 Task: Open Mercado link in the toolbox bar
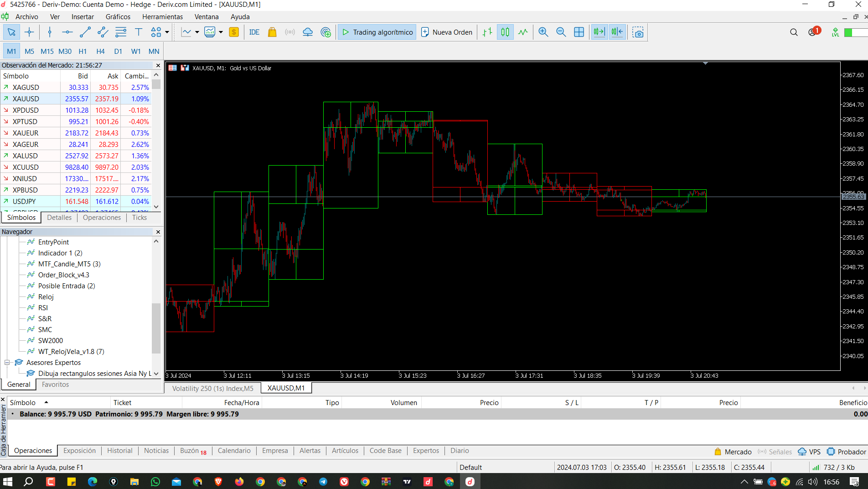coord(733,452)
